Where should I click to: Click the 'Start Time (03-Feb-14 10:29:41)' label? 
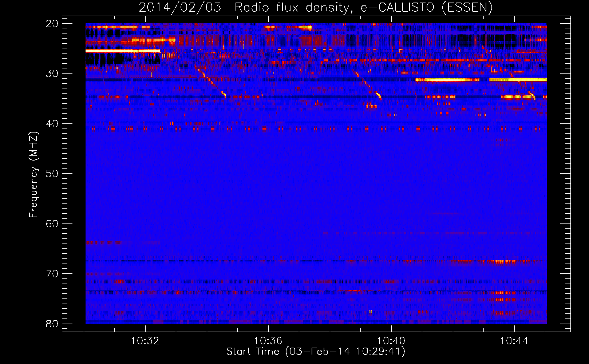pos(316,352)
